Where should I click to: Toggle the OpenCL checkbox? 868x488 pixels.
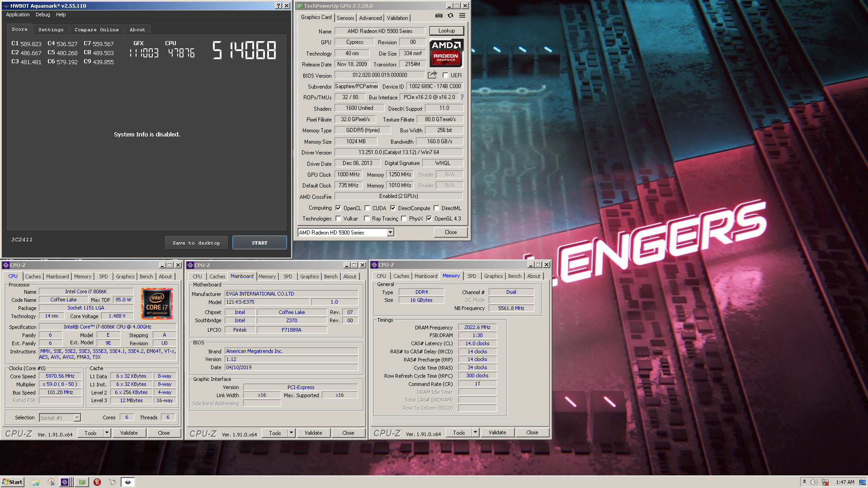[x=338, y=208]
